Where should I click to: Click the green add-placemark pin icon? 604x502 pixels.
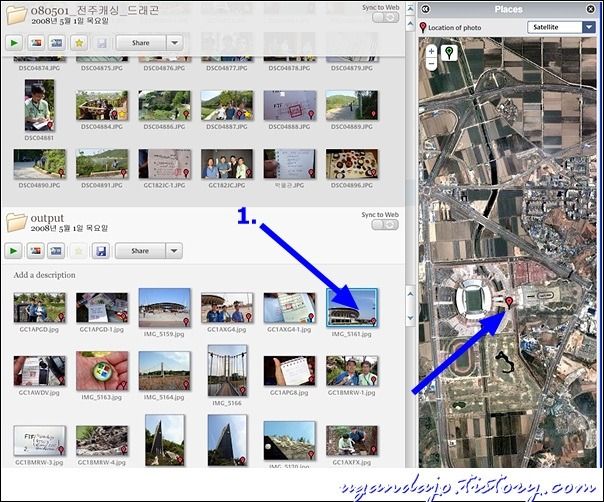pos(449,53)
